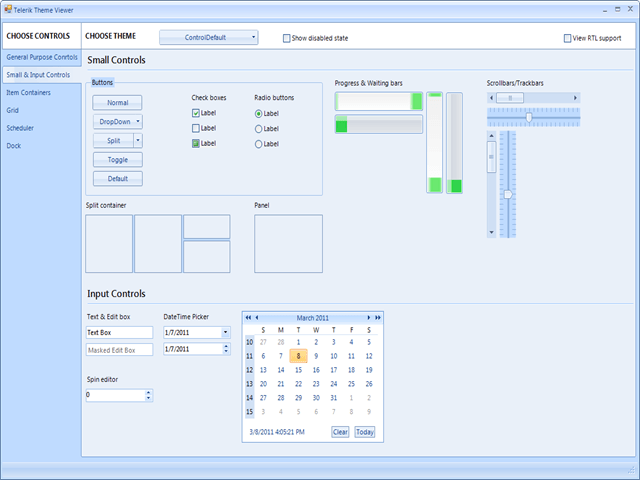The width and height of the screenshot is (640, 480).
Task: Click the horizontal trackbar thumb
Action: click(529, 118)
